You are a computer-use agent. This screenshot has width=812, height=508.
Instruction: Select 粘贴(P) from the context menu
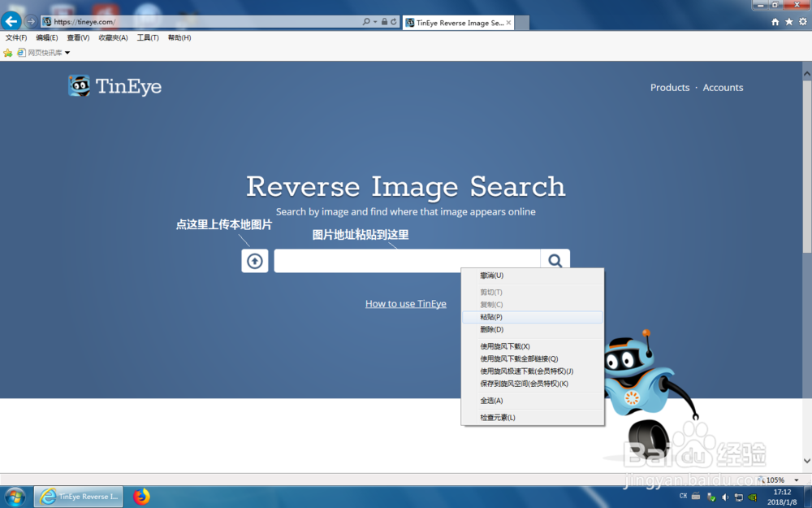491,317
